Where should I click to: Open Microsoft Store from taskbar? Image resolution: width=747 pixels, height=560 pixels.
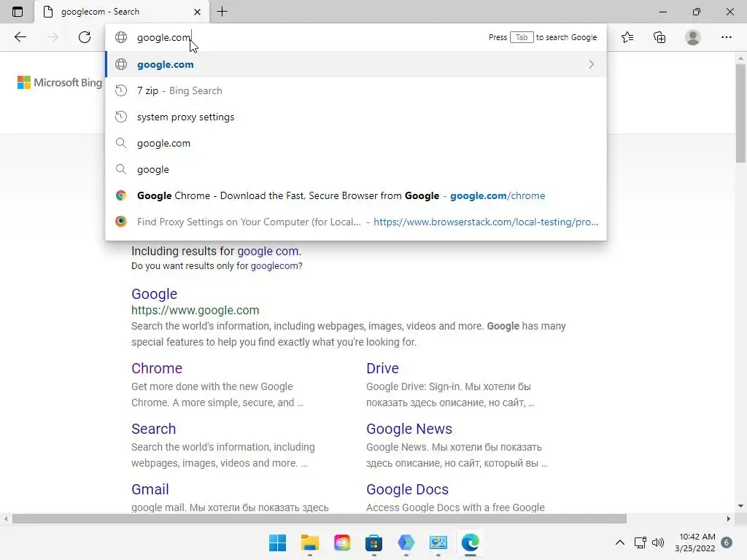(374, 542)
